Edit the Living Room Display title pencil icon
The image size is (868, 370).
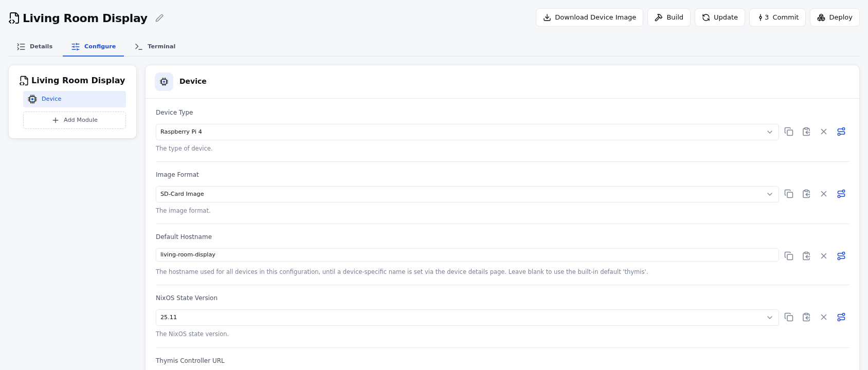(x=159, y=18)
